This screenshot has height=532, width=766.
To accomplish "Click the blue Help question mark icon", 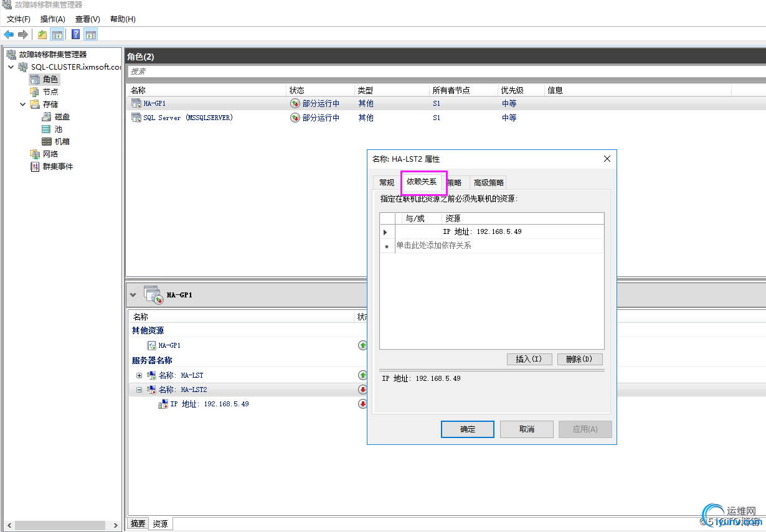I will 76,34.
